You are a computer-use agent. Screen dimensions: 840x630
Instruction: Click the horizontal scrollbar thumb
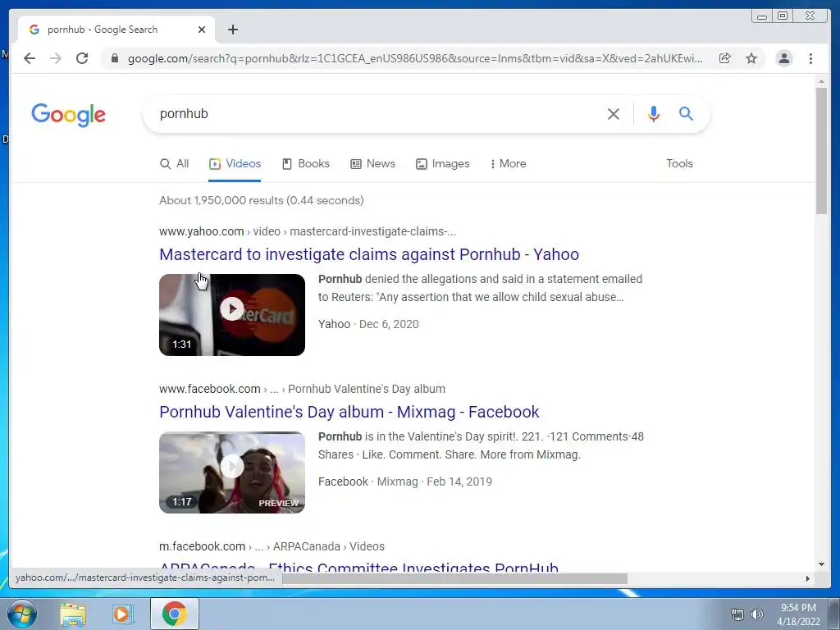point(454,578)
